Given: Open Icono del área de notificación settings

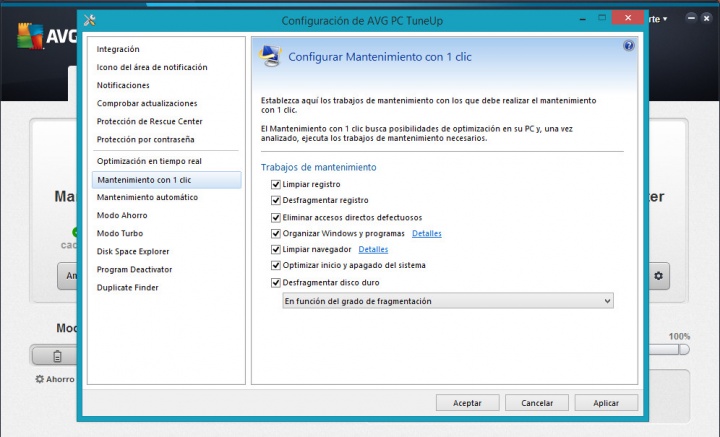Looking at the screenshot, I should click(x=152, y=67).
